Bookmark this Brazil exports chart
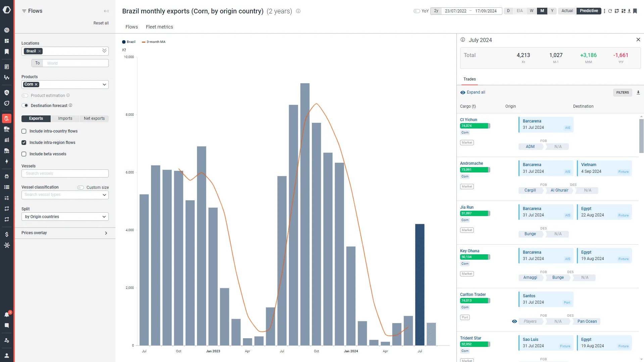 pos(635,11)
